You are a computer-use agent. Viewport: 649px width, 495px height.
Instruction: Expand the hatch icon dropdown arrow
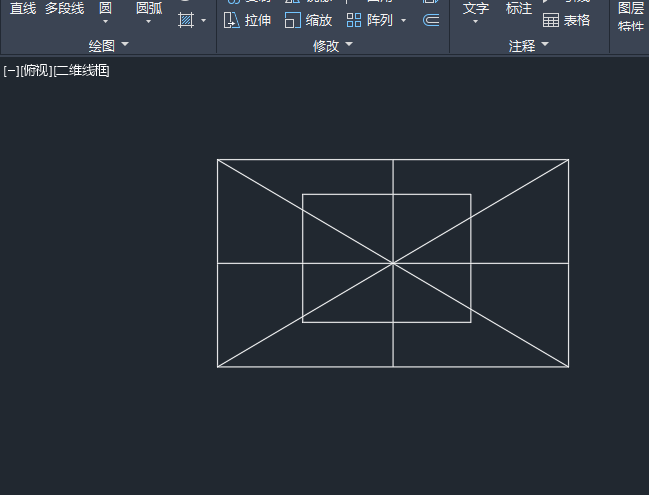click(x=203, y=20)
